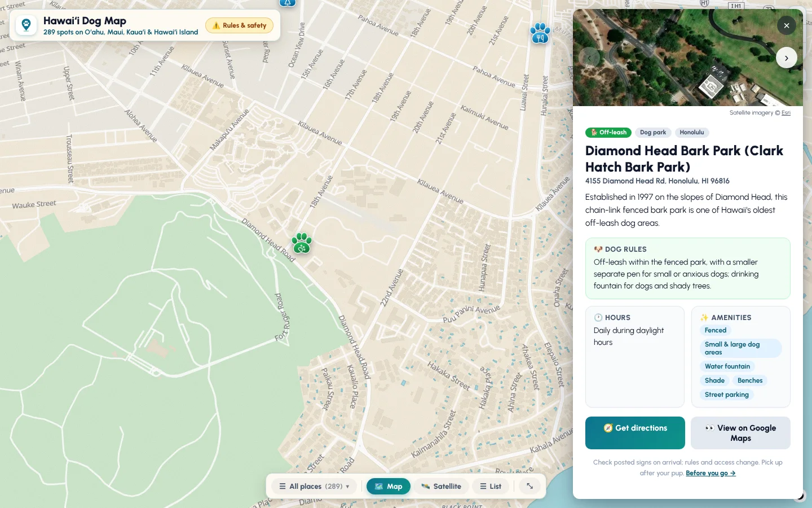Show the next satellite photo

787,58
